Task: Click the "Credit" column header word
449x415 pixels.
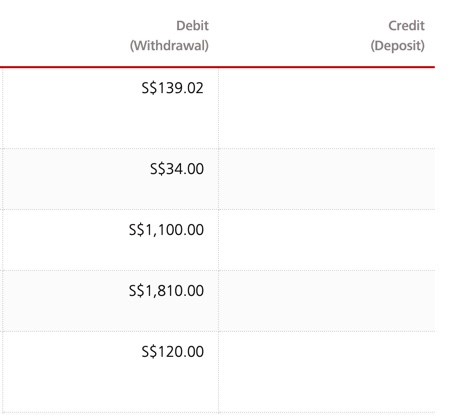Action: pyautogui.click(x=406, y=26)
